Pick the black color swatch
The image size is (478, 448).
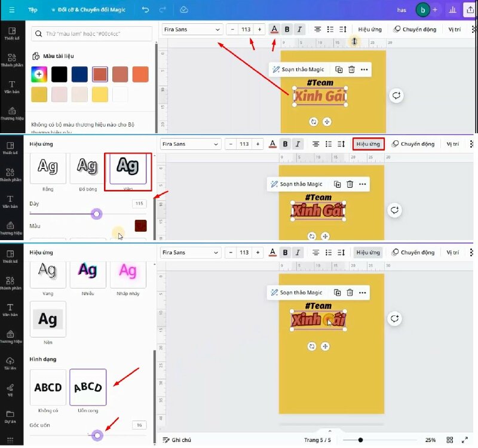click(59, 75)
